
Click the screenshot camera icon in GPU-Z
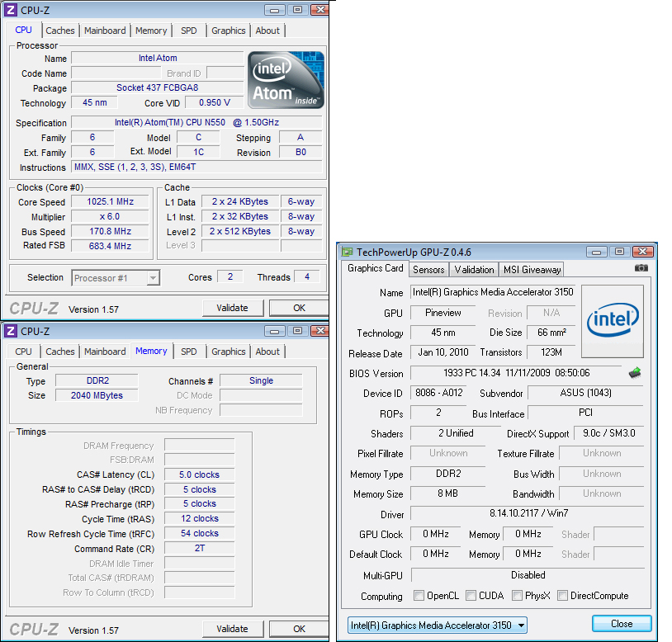641,268
